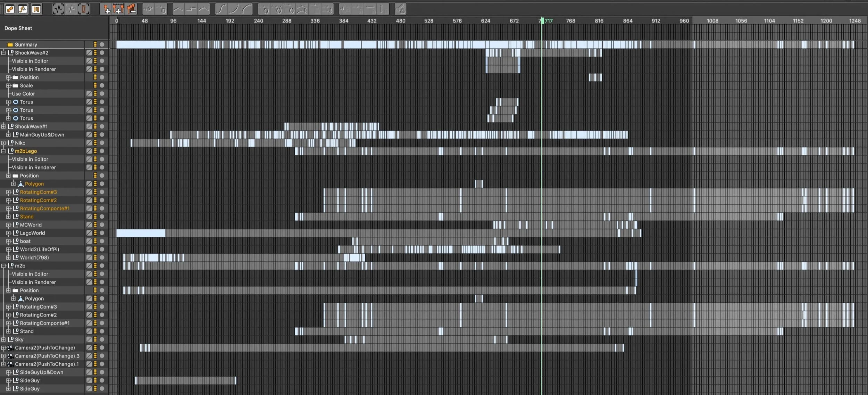868x395 pixels.
Task: Expand the MainGuyUp&Down node
Action: 8,135
